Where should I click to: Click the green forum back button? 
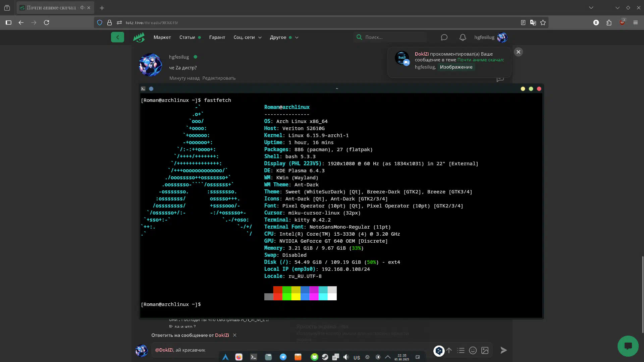click(x=117, y=37)
